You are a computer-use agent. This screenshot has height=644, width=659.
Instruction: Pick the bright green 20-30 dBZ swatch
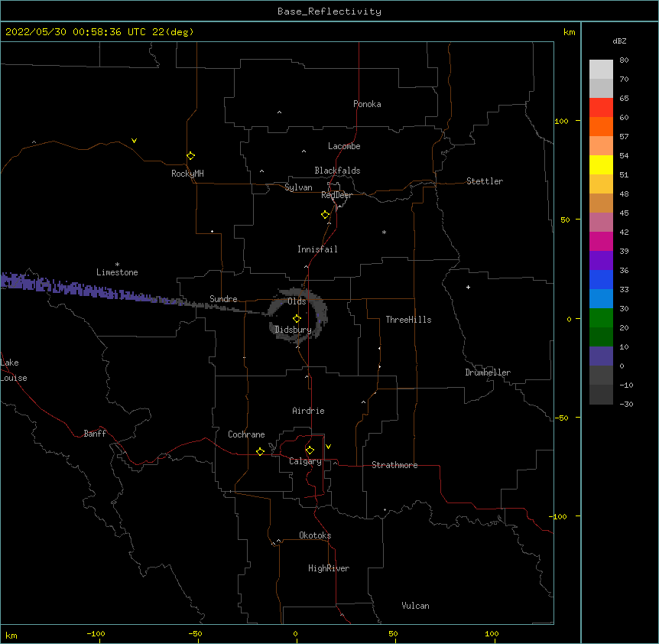pyautogui.click(x=601, y=318)
